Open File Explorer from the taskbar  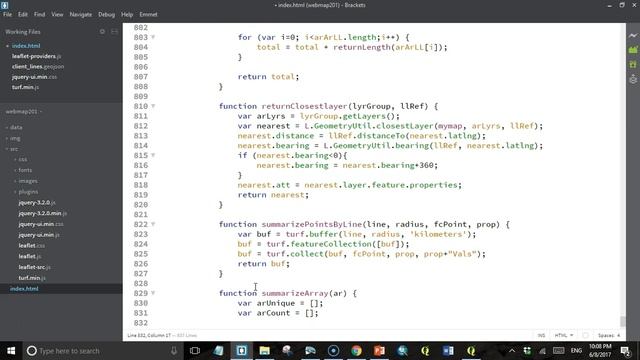point(264,351)
